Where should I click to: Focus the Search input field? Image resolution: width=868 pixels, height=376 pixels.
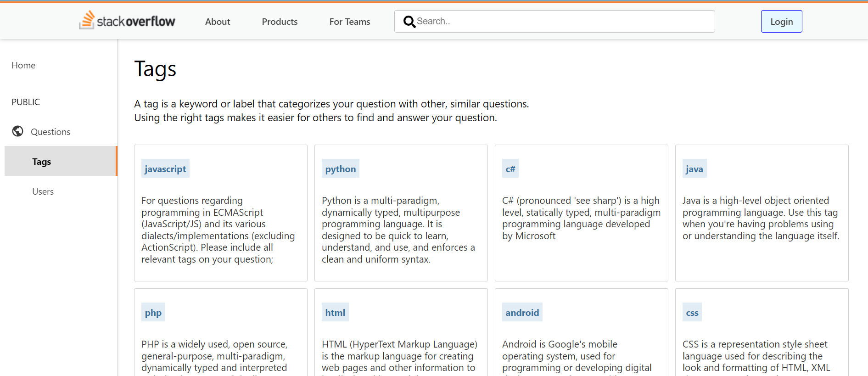(x=554, y=22)
